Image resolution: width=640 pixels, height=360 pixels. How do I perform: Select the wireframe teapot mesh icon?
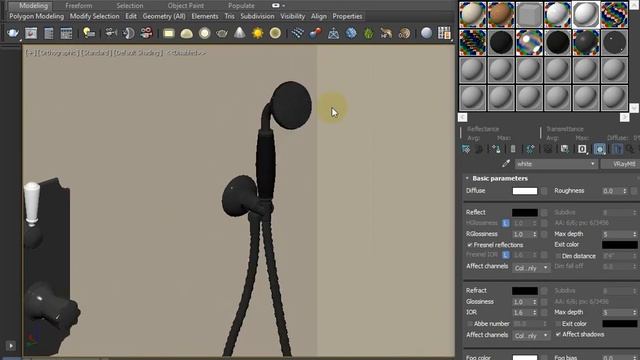[222, 33]
